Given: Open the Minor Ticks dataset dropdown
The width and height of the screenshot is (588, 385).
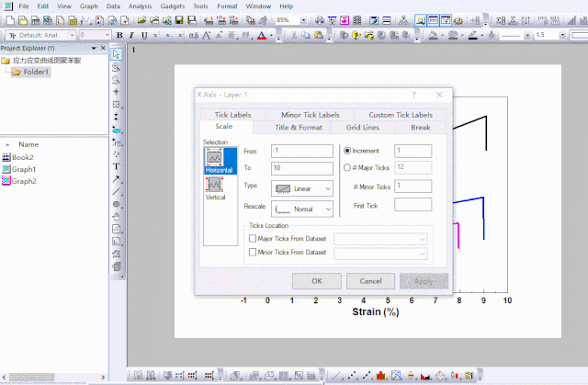Looking at the screenshot, I should coord(380,254).
